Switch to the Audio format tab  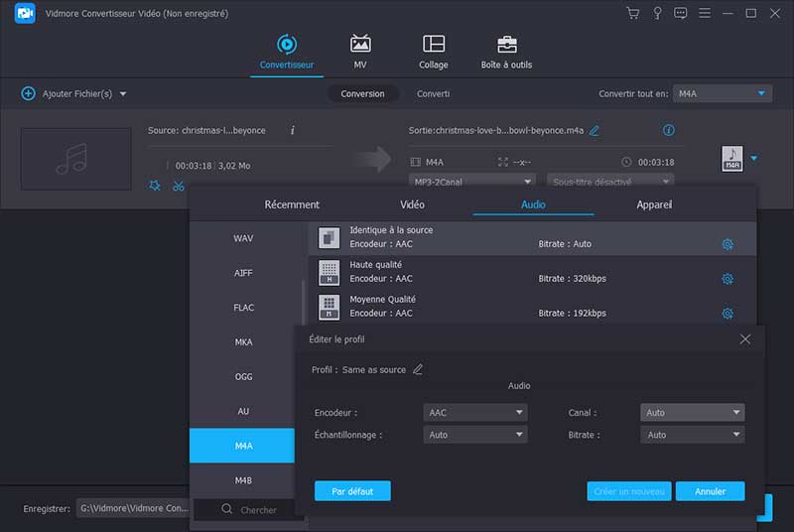click(x=533, y=204)
